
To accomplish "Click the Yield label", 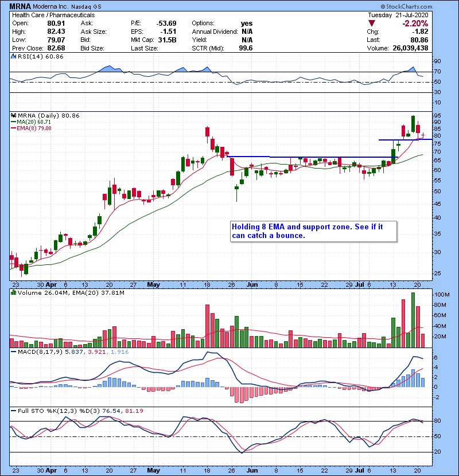I will (199, 40).
